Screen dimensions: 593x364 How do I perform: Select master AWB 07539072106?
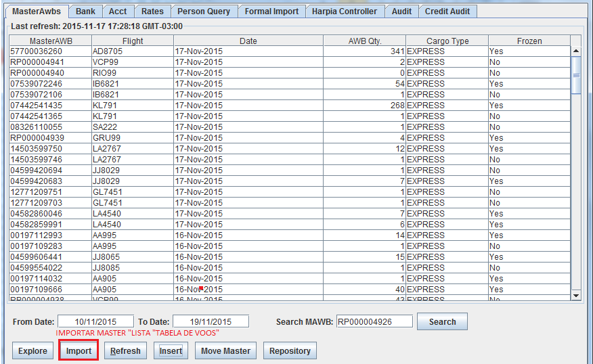[x=50, y=95]
